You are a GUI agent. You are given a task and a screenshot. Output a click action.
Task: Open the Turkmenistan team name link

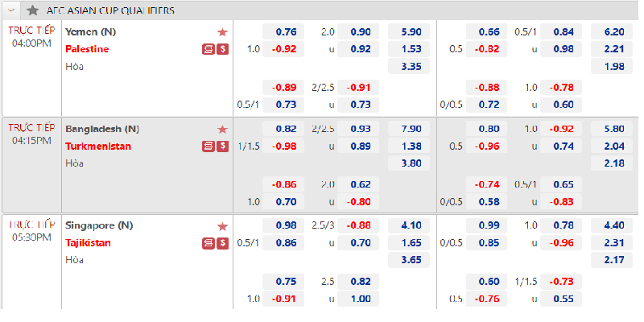tap(98, 147)
